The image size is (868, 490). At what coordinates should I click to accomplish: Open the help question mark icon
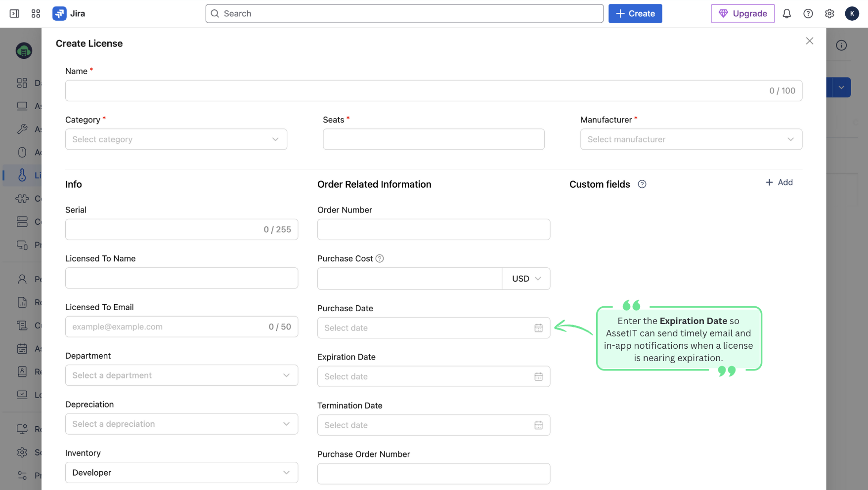pos(808,13)
